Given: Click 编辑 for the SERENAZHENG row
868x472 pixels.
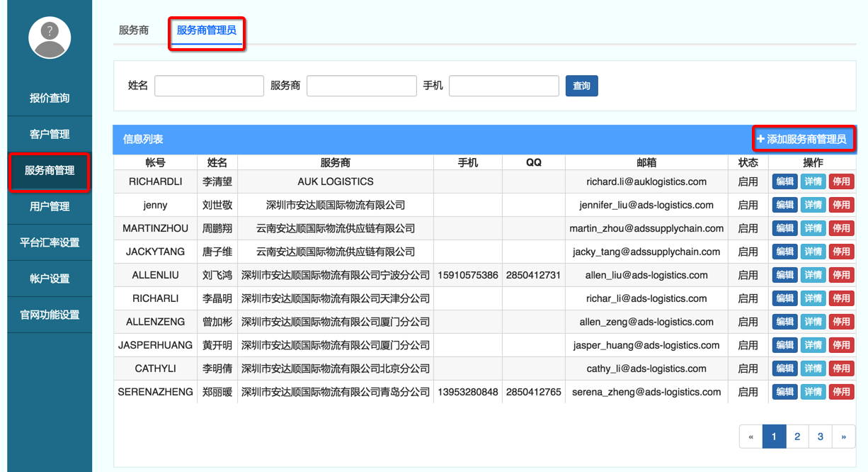Looking at the screenshot, I should point(784,392).
